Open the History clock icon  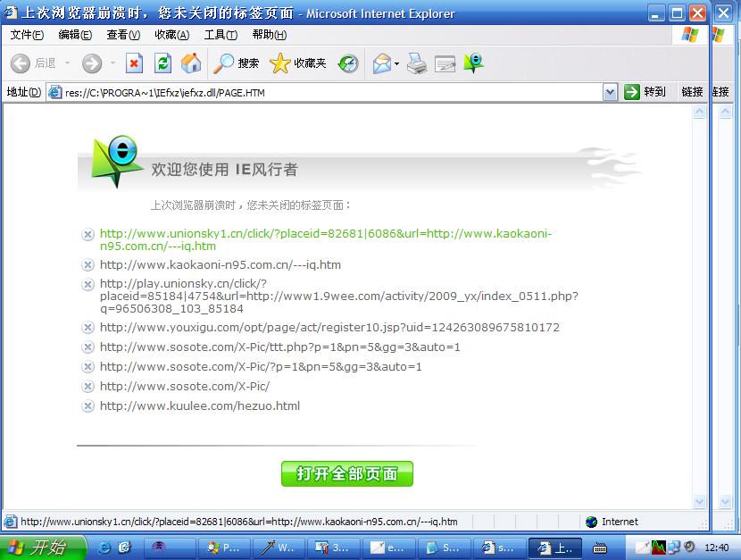pyautogui.click(x=348, y=63)
